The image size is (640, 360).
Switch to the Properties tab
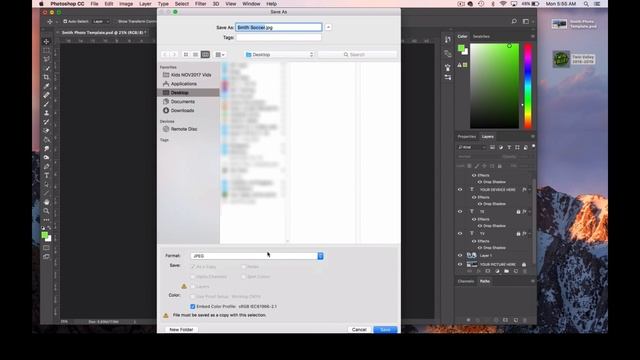[467, 137]
